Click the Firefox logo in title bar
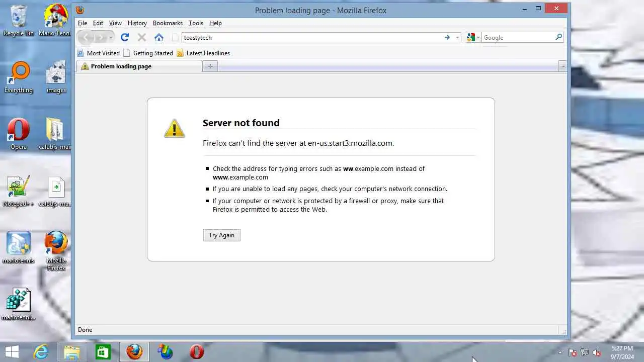The height and width of the screenshot is (362, 644). pyautogui.click(x=80, y=10)
